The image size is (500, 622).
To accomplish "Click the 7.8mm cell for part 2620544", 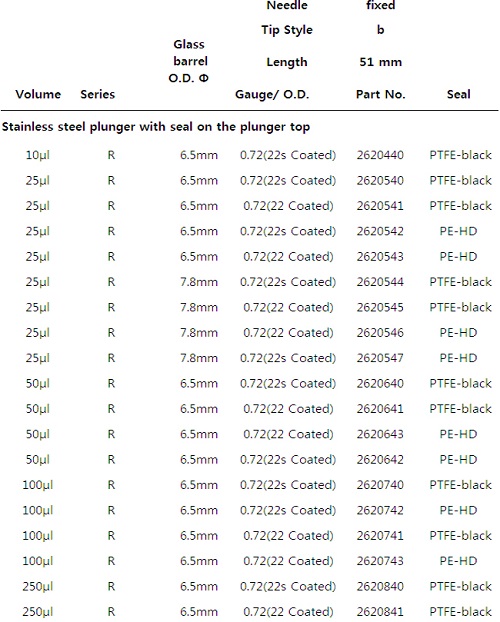I will click(199, 282).
